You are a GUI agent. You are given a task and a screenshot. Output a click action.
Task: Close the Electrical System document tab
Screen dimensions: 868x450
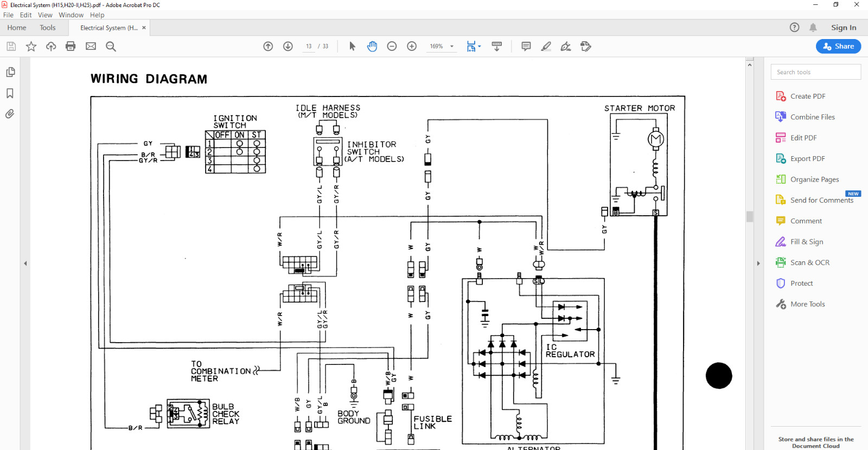(144, 28)
